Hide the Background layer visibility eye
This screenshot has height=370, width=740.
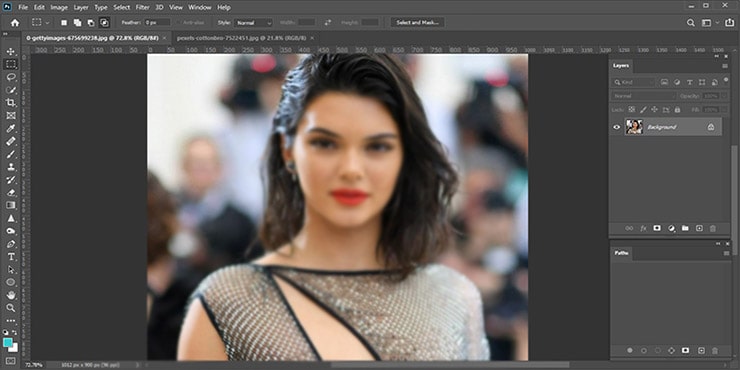pyautogui.click(x=616, y=127)
